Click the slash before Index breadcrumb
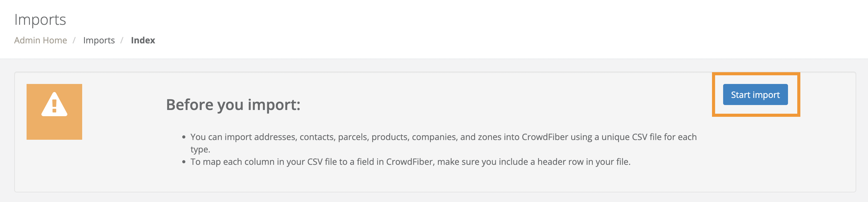Screen dimensions: 868x202 point(122,40)
